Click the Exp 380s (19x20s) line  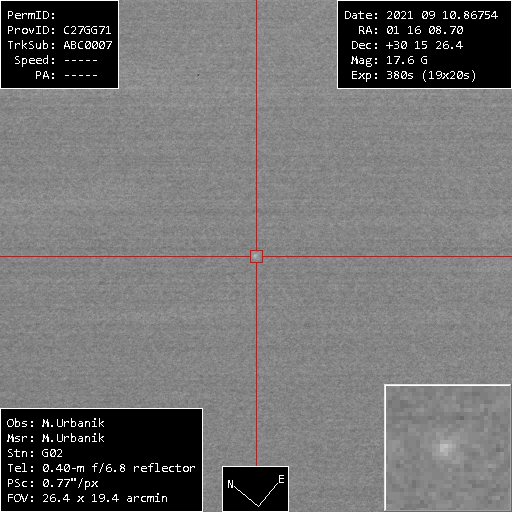(414, 75)
